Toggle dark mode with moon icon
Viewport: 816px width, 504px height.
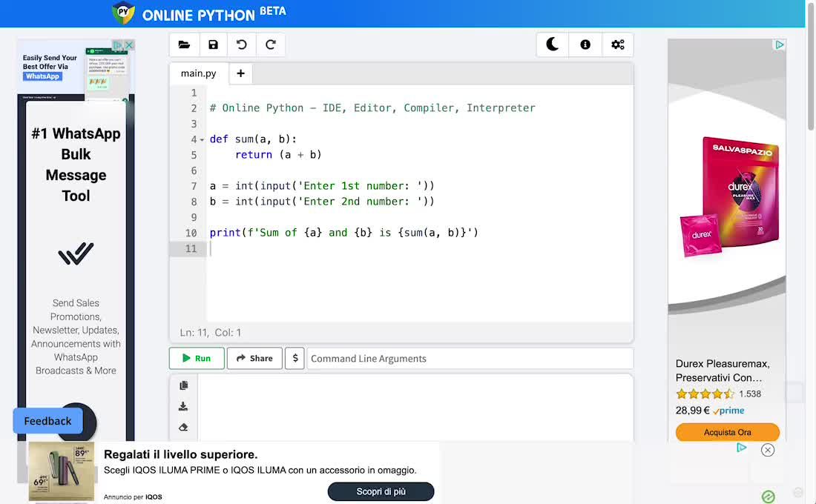pyautogui.click(x=553, y=45)
